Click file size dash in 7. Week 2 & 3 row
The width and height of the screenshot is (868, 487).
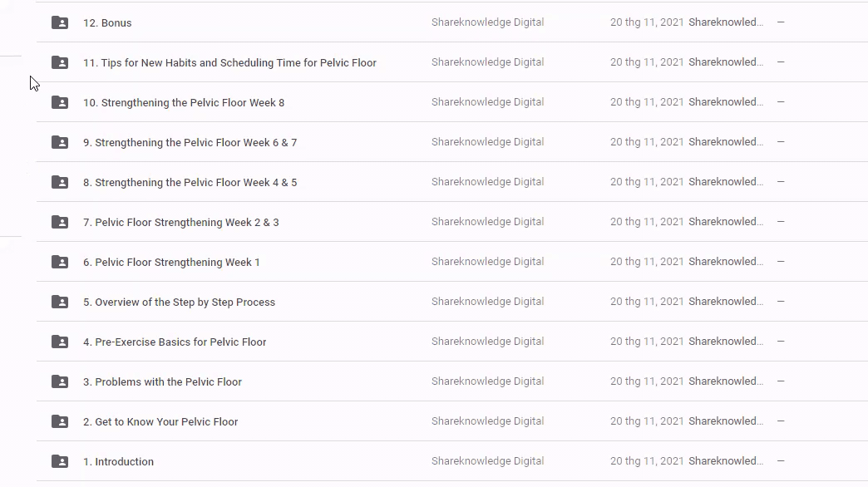pyautogui.click(x=781, y=222)
